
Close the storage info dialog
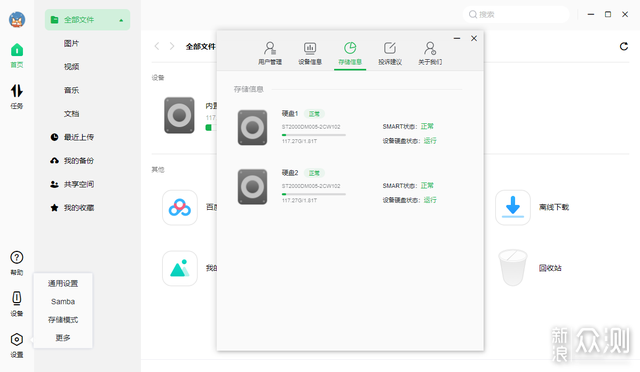coord(474,38)
